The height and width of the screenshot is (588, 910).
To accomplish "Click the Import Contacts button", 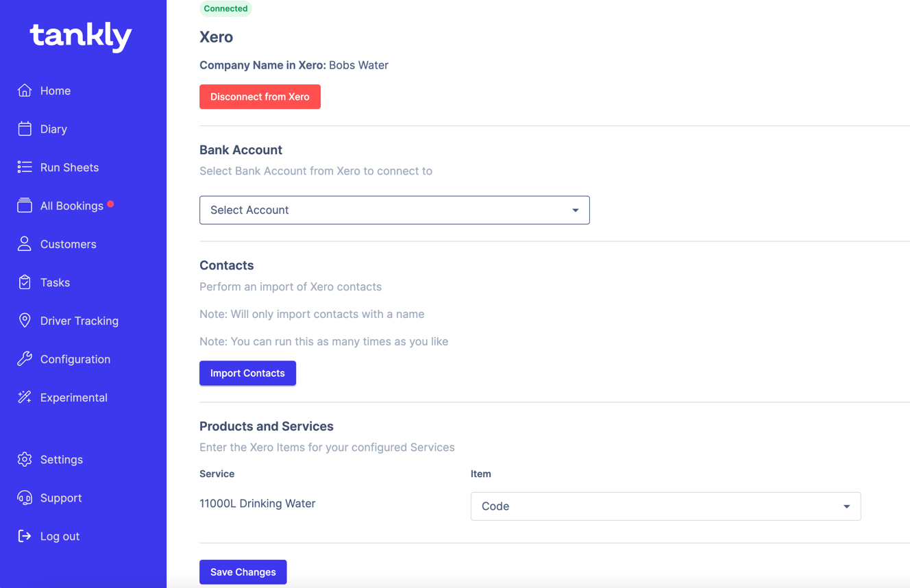I will [x=247, y=373].
